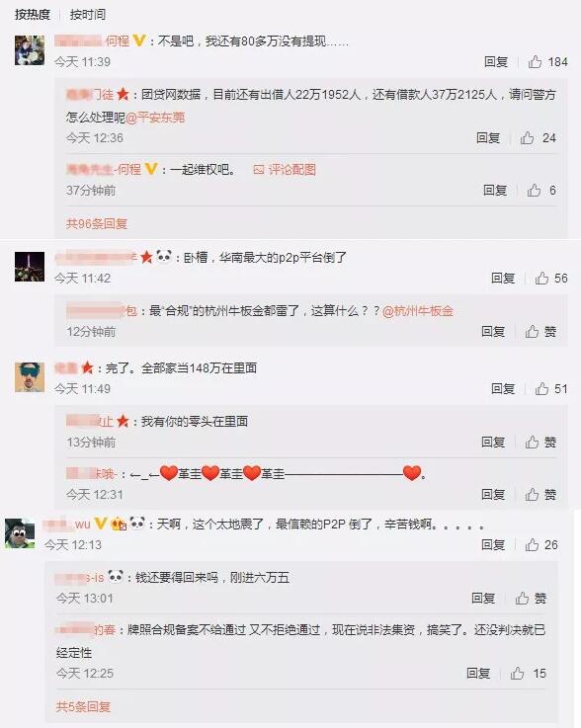Switch to 按热度 sorting tab
Screen dimensions: 581x728
tap(32, 15)
